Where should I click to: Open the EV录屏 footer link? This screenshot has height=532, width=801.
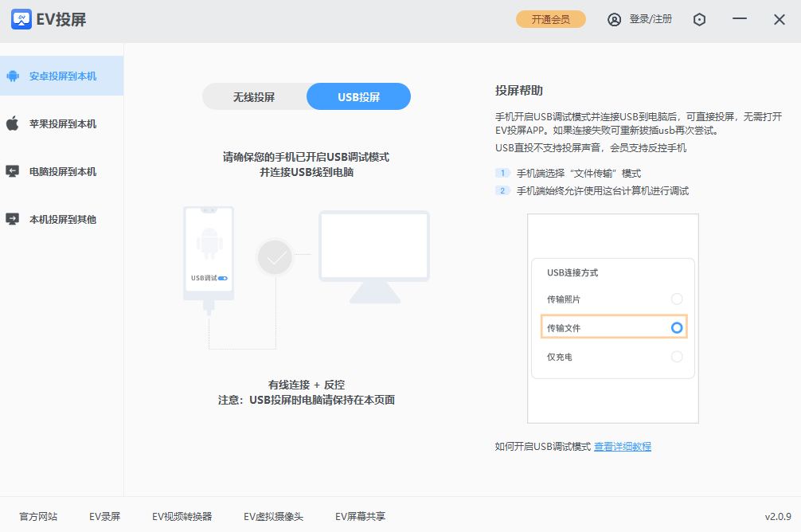(x=104, y=517)
